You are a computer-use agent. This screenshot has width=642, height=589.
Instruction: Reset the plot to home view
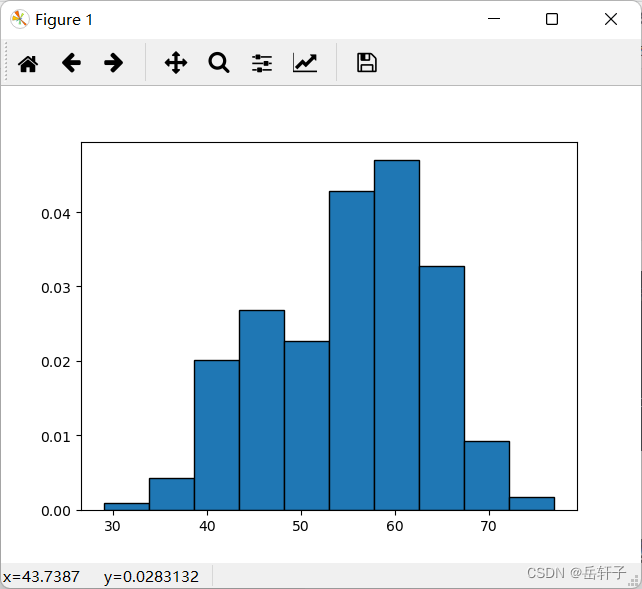[28, 63]
